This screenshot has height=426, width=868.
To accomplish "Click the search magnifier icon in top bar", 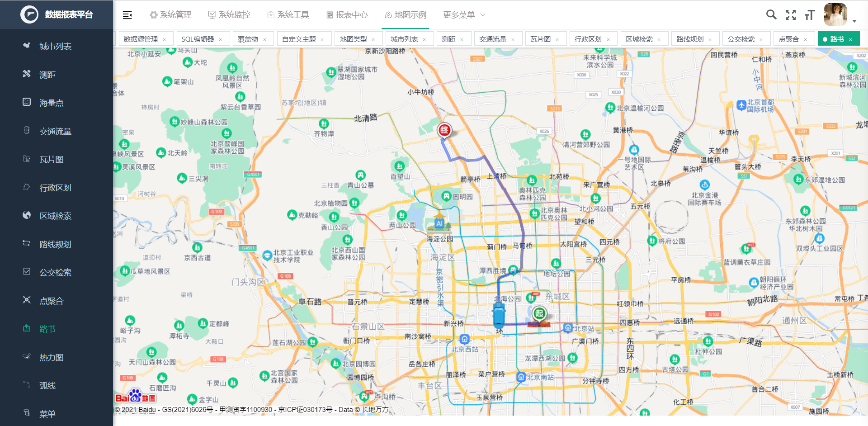I will click(771, 15).
